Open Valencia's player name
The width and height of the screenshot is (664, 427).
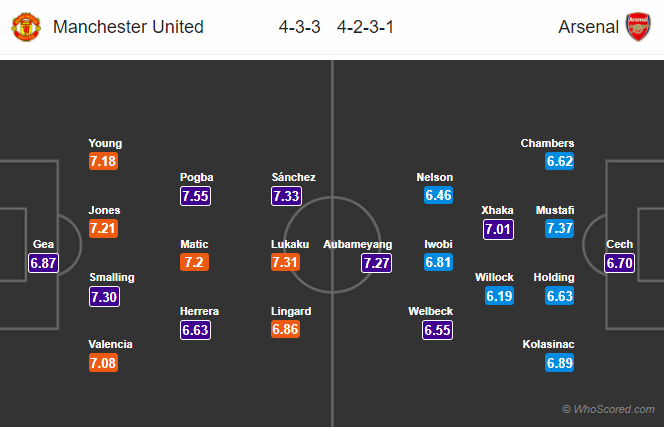pyautogui.click(x=110, y=344)
